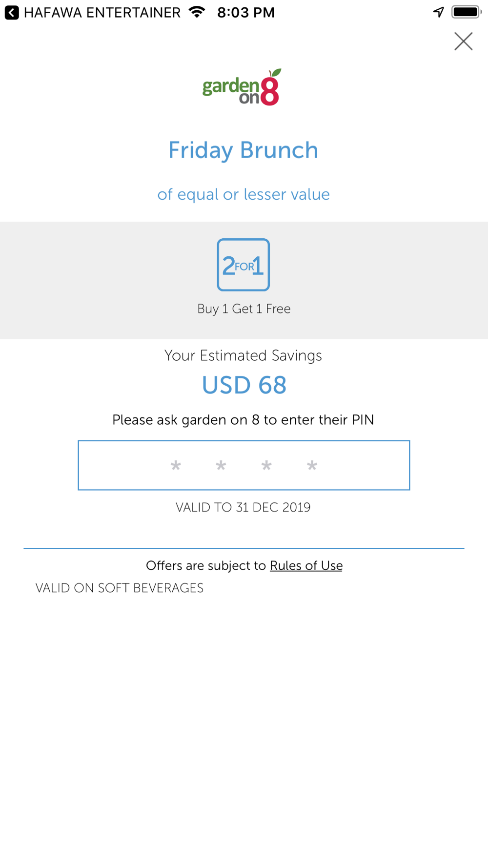Tap the 2 for 1 offer badge

(x=244, y=265)
